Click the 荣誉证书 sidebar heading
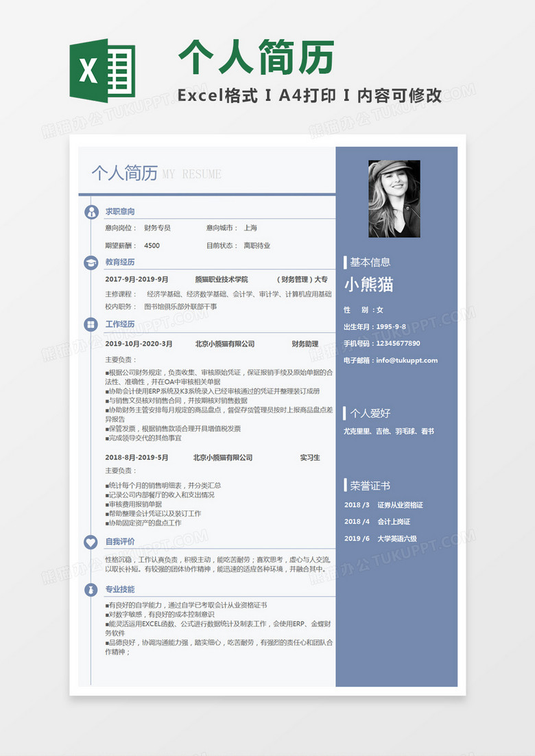Viewport: 535px width, 756px height. (x=370, y=486)
